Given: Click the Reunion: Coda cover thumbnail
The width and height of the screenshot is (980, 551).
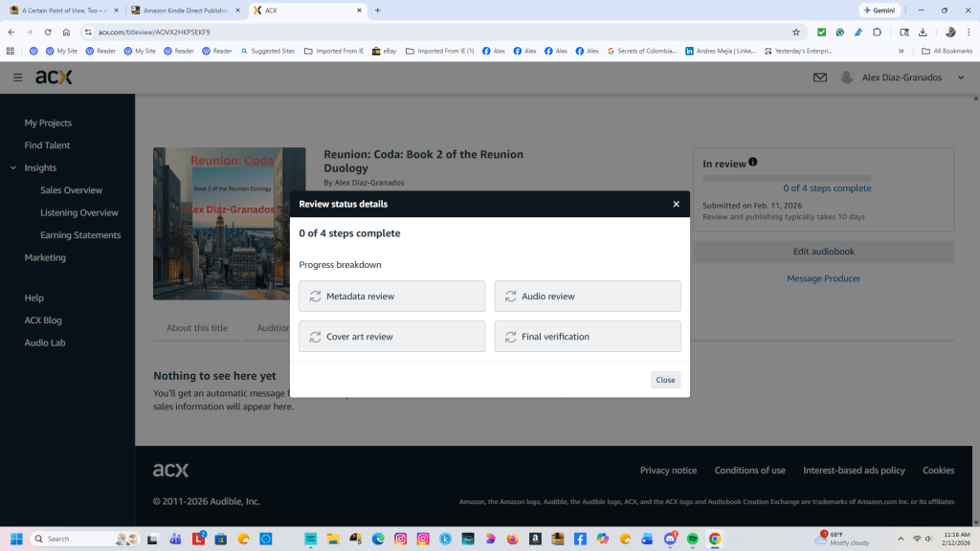Looking at the screenshot, I should (x=230, y=224).
